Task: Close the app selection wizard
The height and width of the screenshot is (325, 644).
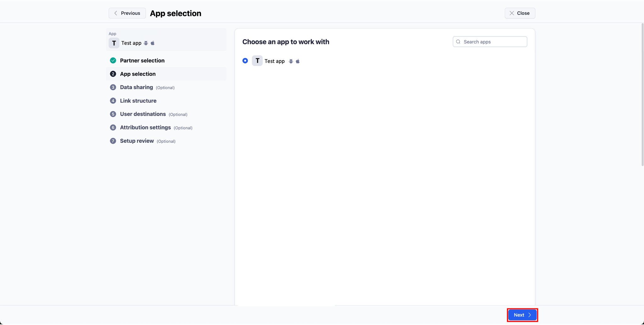Action: (520, 13)
